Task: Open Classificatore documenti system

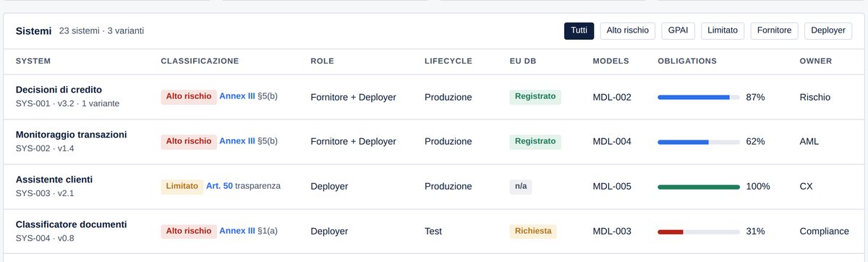Action: coord(71,224)
